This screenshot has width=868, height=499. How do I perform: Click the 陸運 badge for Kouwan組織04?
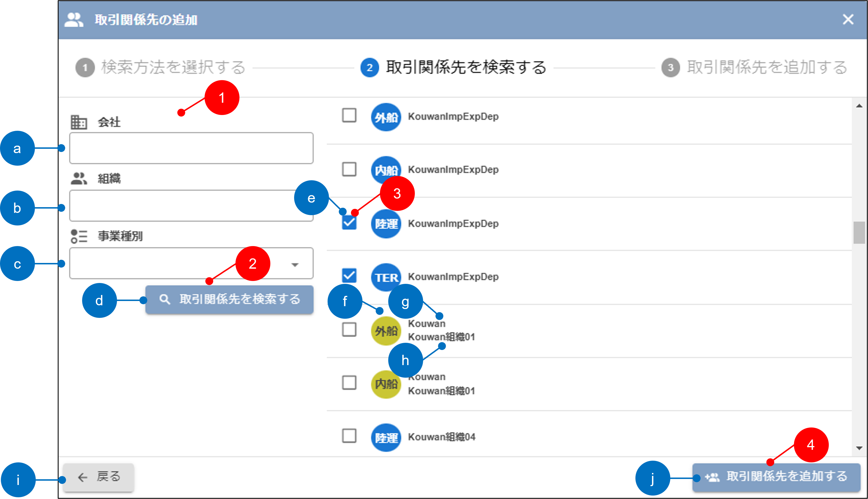coord(386,438)
